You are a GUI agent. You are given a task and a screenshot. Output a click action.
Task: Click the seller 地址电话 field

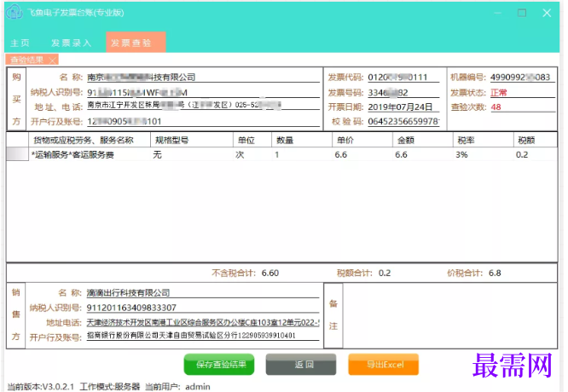(x=203, y=322)
